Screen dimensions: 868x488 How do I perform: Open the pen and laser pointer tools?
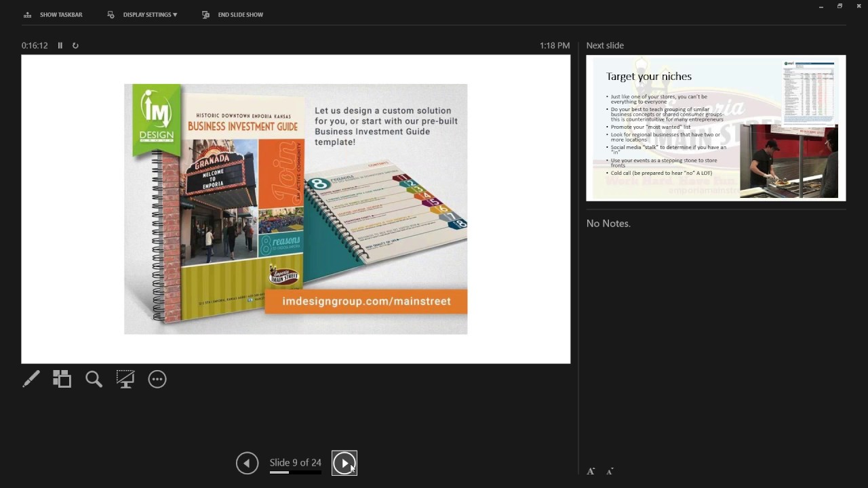31,379
